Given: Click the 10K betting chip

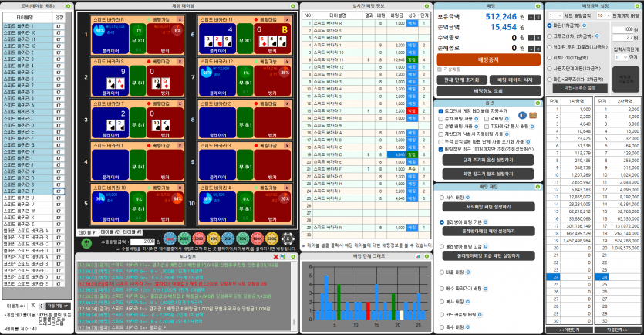Looking at the screenshot, I should click(x=212, y=239).
